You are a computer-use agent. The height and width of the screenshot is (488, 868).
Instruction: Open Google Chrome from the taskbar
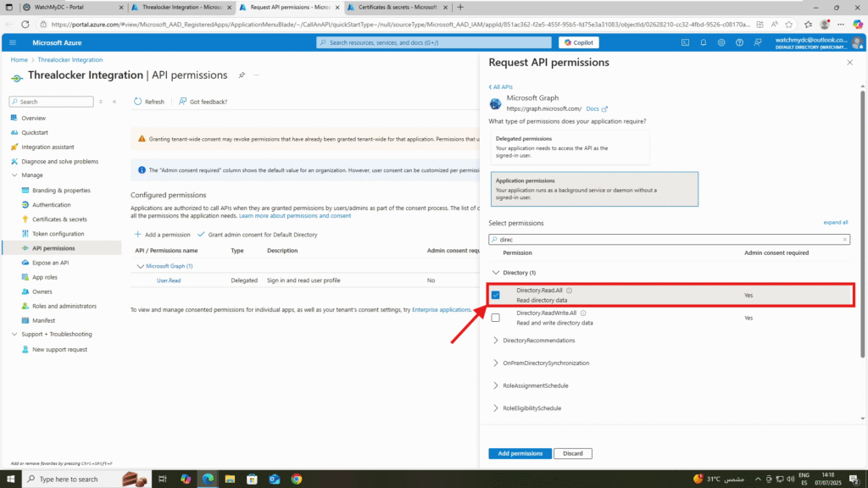pos(297,480)
